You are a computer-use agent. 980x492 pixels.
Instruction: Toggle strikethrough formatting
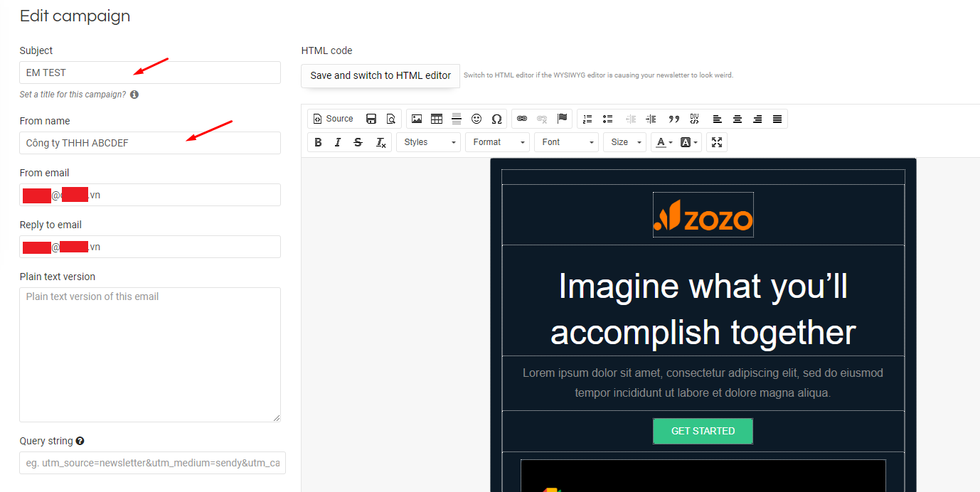(358, 142)
